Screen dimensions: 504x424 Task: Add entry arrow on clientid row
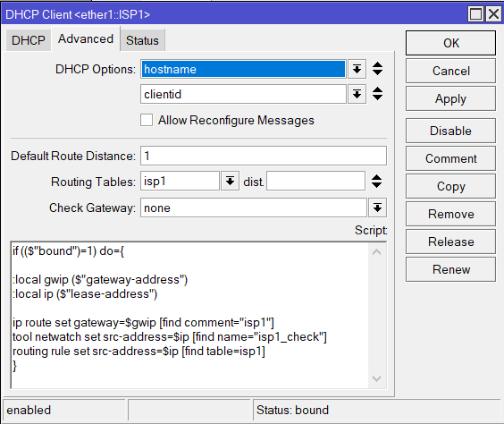377,89
